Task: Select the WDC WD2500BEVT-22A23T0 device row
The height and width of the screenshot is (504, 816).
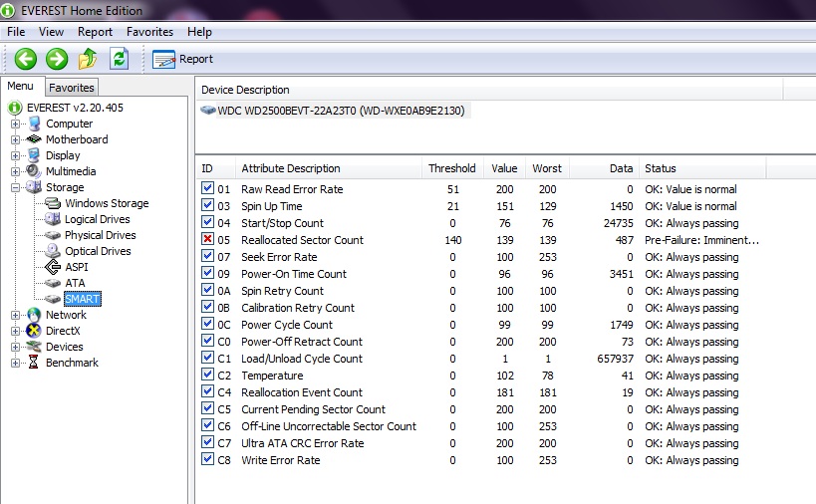Action: coord(341,111)
